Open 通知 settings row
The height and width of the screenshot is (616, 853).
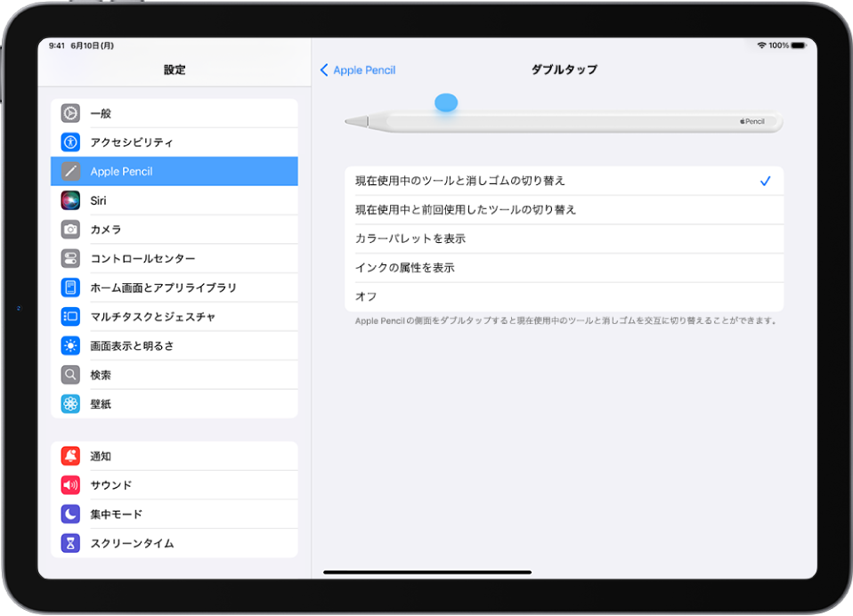[175, 456]
